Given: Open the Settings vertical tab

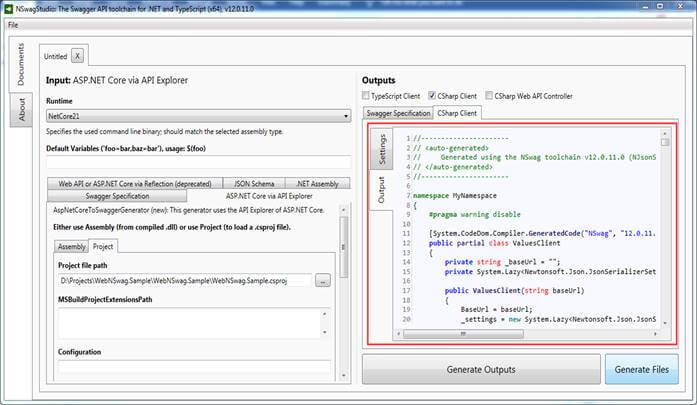Looking at the screenshot, I should click(382, 150).
